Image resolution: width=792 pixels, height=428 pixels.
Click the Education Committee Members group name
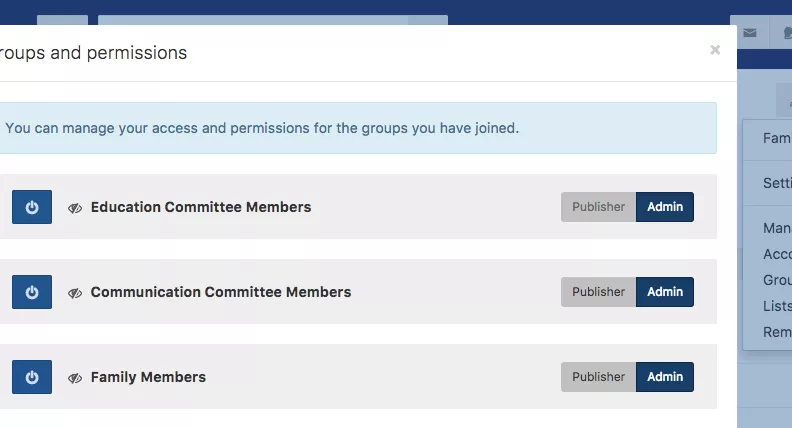pyautogui.click(x=201, y=207)
